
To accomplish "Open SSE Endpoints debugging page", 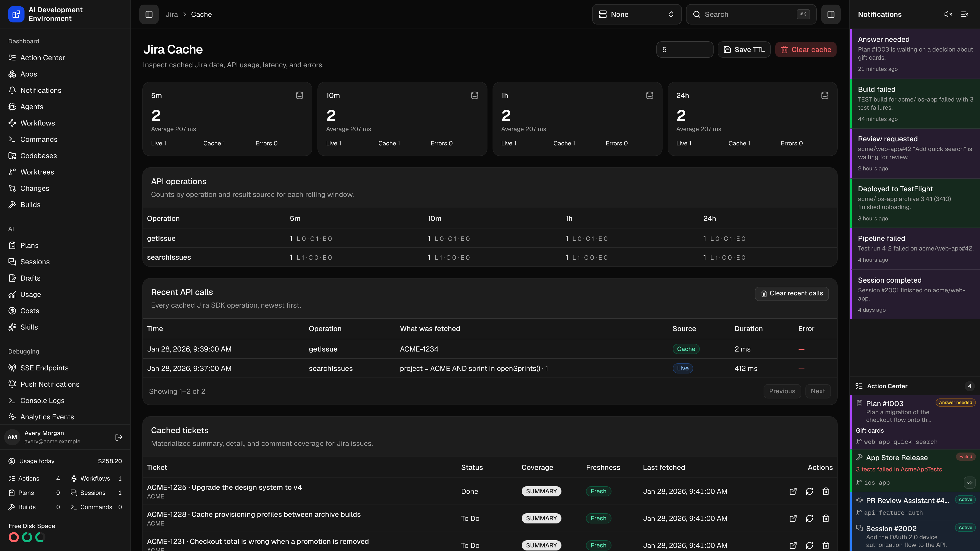I will point(65,368).
